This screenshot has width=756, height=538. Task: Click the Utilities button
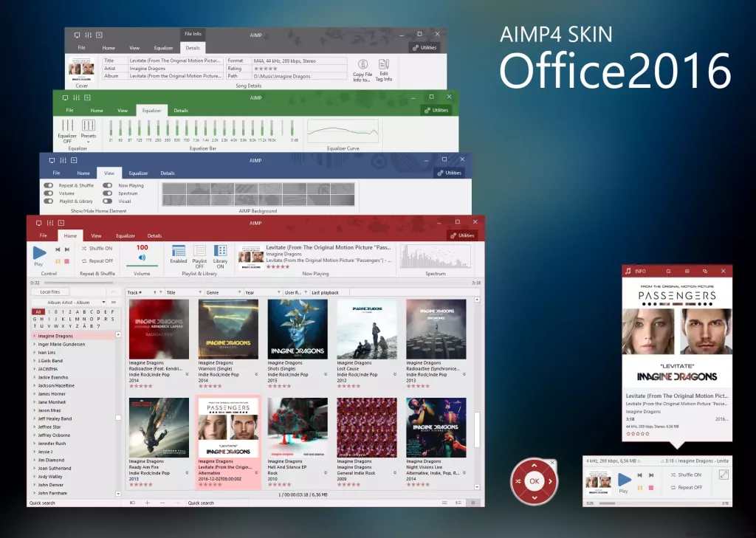tap(462, 235)
